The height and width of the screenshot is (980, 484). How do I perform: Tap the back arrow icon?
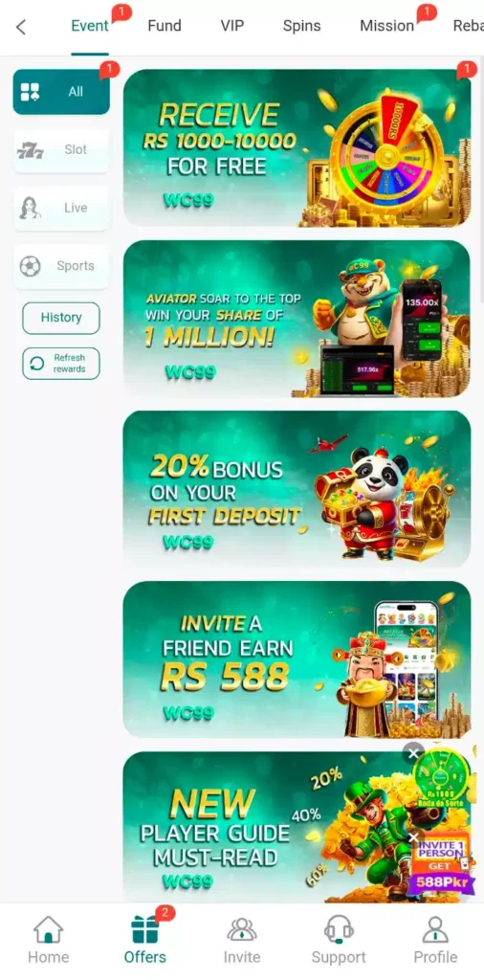tap(21, 27)
